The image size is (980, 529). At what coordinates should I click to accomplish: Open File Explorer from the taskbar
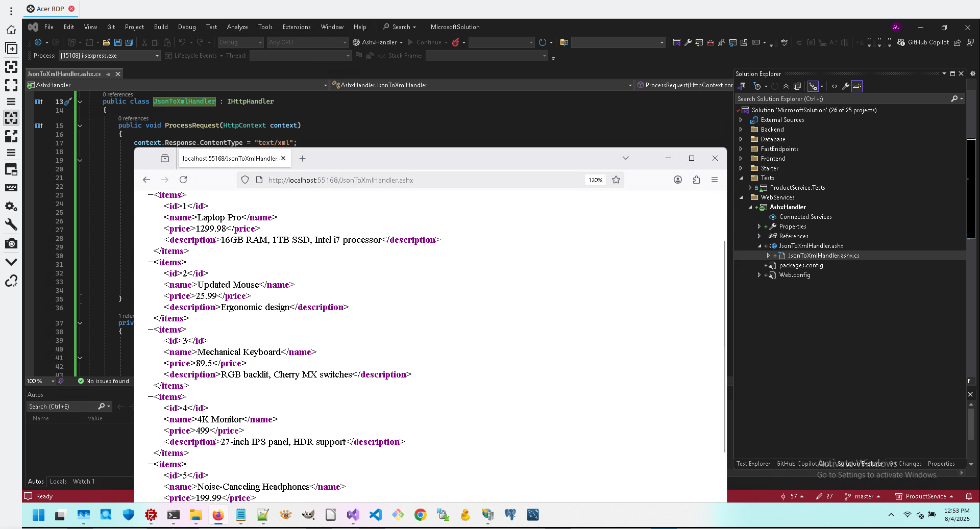(195, 515)
